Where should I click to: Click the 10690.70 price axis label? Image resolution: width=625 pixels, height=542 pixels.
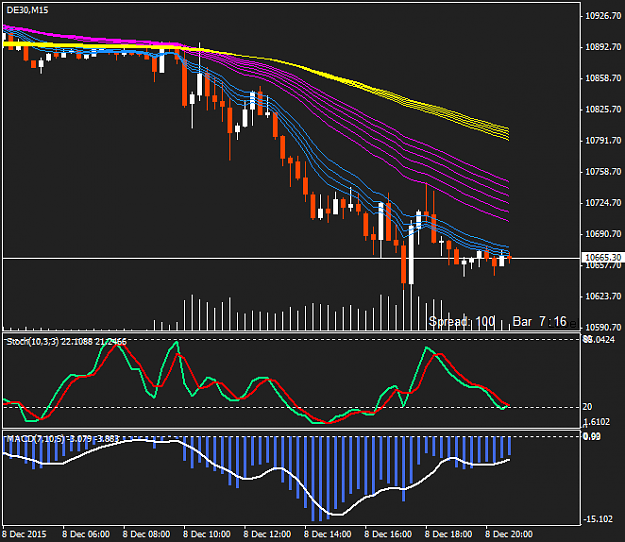603,234
